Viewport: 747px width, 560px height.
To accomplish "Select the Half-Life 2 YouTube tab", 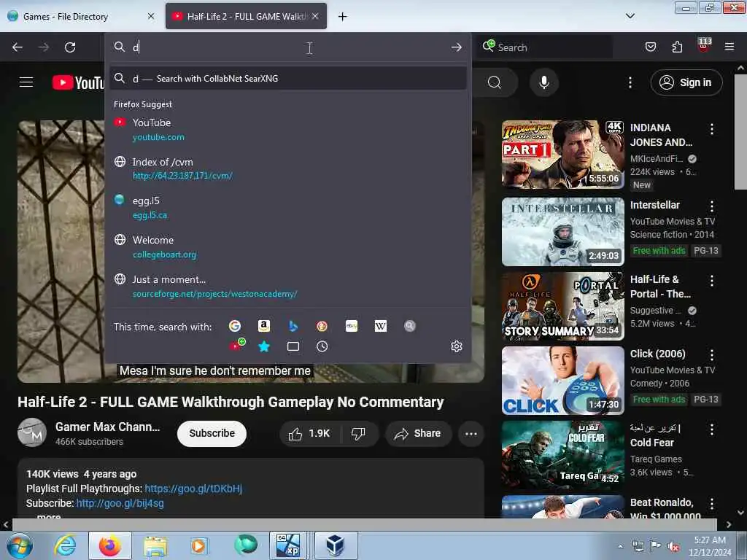I will click(x=246, y=16).
